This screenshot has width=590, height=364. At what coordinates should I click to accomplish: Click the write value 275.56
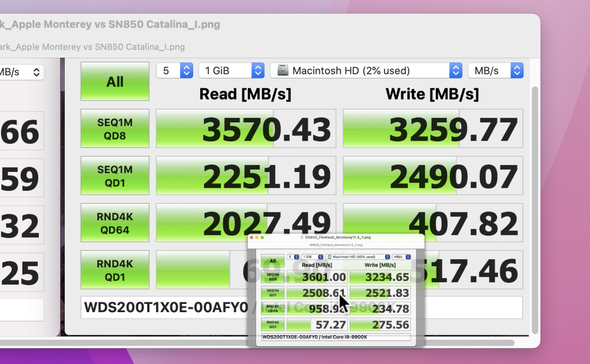(390, 325)
